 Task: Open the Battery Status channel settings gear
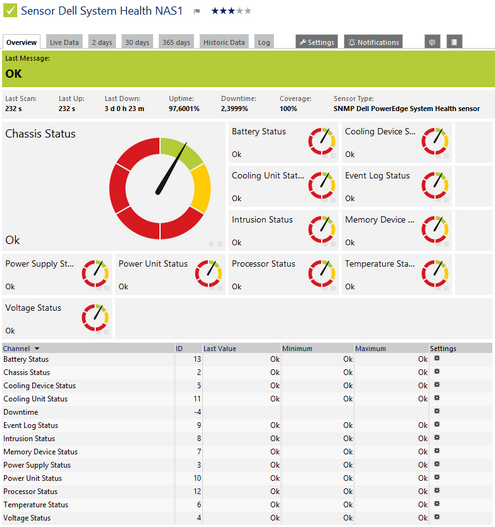pyautogui.click(x=437, y=358)
